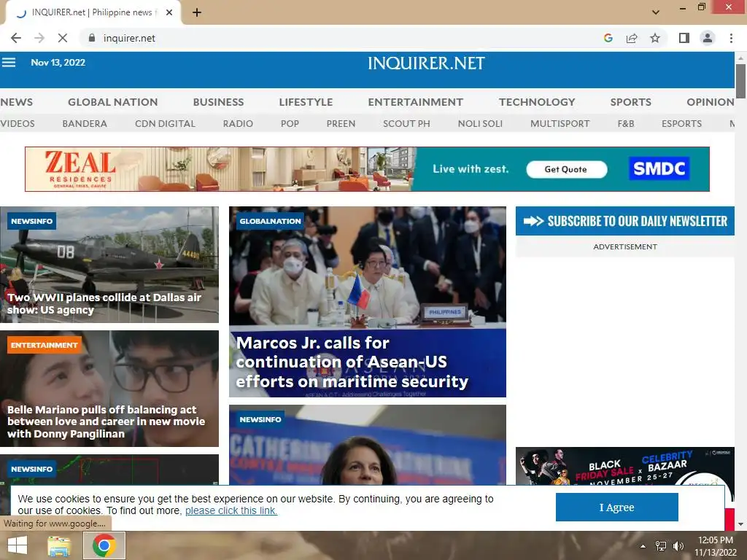Go to CDN DIGITAL link

(x=165, y=123)
